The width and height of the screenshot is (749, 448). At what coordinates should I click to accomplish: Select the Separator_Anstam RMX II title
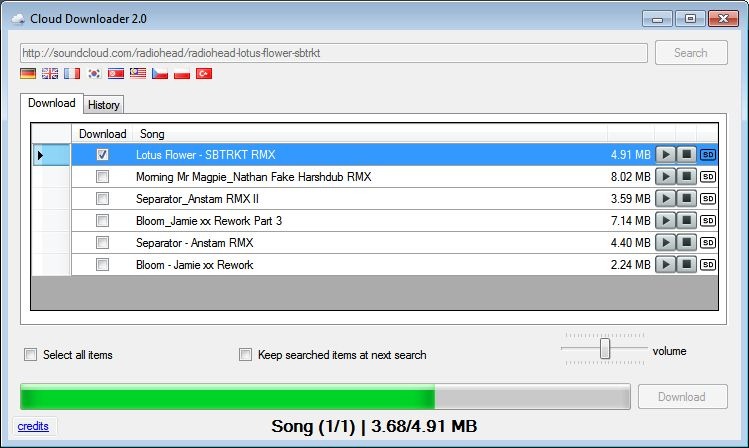tap(197, 199)
